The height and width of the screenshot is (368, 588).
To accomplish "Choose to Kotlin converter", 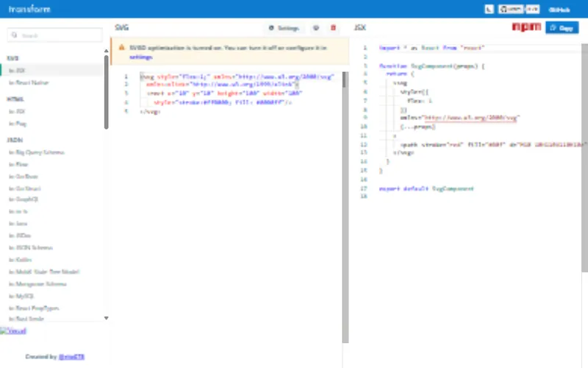I will coord(51,260).
